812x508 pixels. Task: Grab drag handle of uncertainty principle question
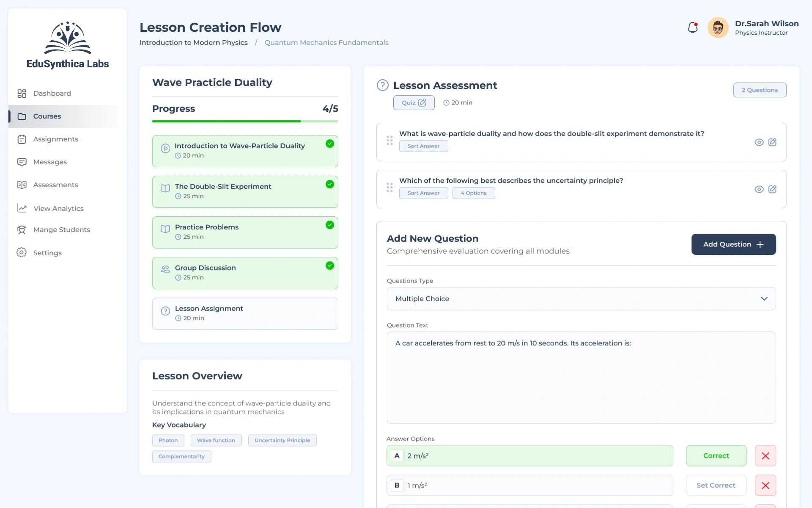click(390, 187)
